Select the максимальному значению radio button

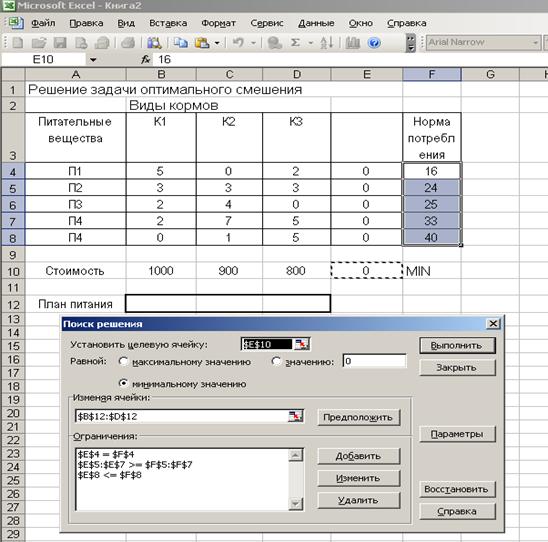pyautogui.click(x=123, y=361)
